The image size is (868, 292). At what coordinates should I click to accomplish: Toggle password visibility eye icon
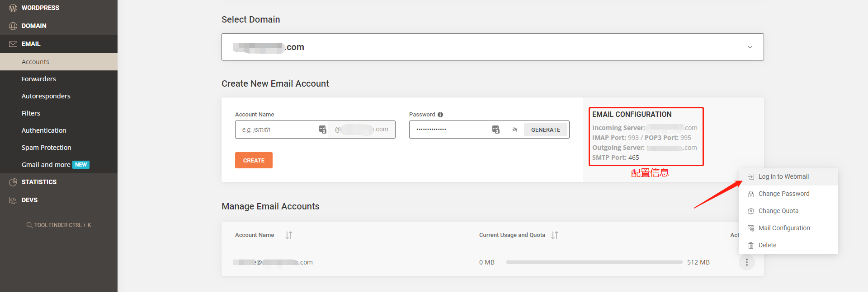[x=515, y=130]
